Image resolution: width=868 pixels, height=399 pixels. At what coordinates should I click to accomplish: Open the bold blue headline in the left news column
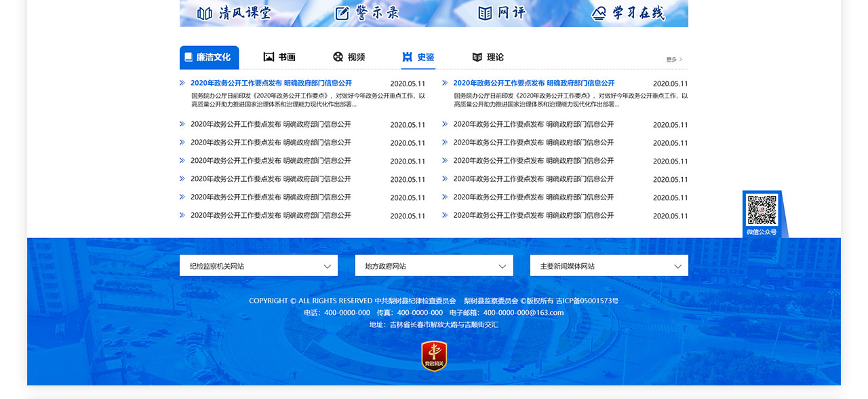tap(271, 83)
